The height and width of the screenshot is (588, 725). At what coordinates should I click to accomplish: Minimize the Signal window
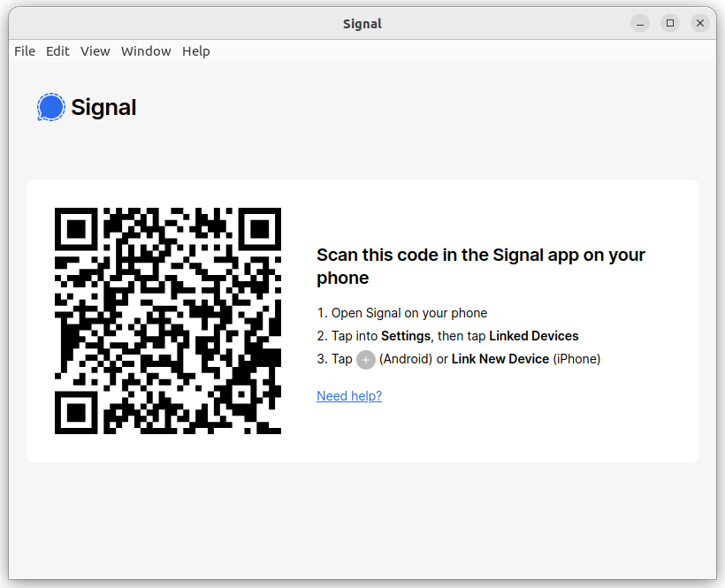pos(640,23)
